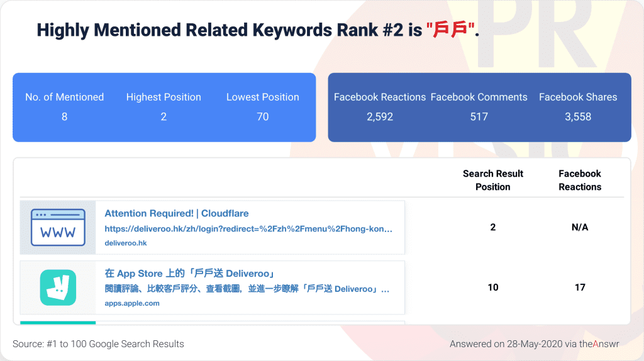The image size is (644, 361).
Task: Open the deliveroo.hk login URL link
Action: point(248,229)
